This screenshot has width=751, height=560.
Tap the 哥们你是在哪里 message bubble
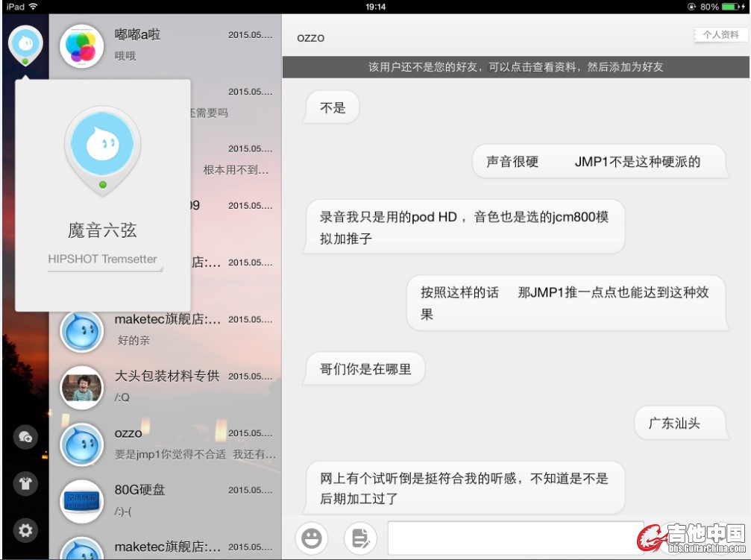[365, 369]
